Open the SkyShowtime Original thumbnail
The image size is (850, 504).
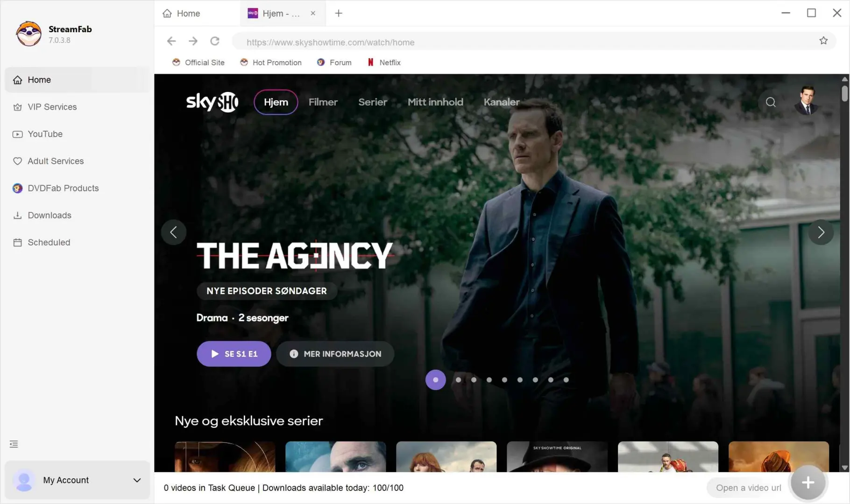pos(557,456)
